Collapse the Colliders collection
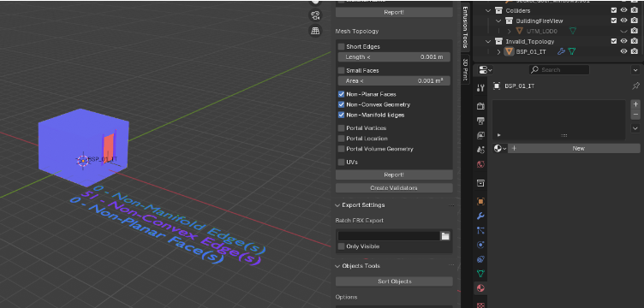The height and width of the screenshot is (308, 644). [488, 10]
